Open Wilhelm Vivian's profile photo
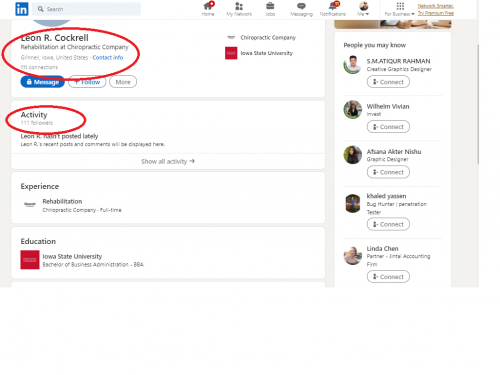Screen dimensions: 500x375 coord(353,110)
